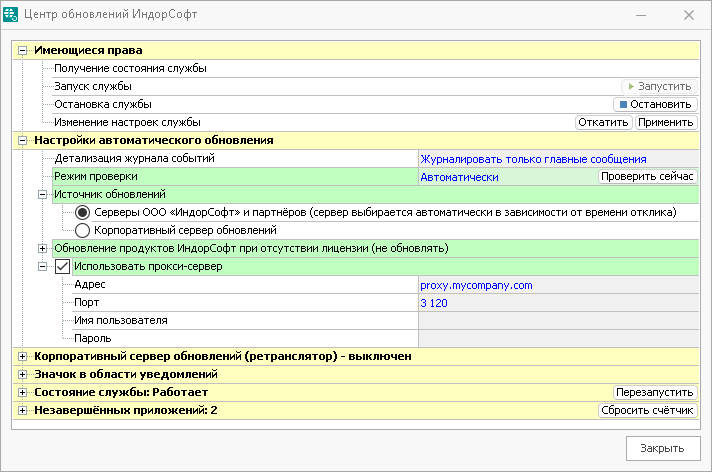Edit the port value «3 120»
This screenshot has height=472, width=712.
coord(558,303)
